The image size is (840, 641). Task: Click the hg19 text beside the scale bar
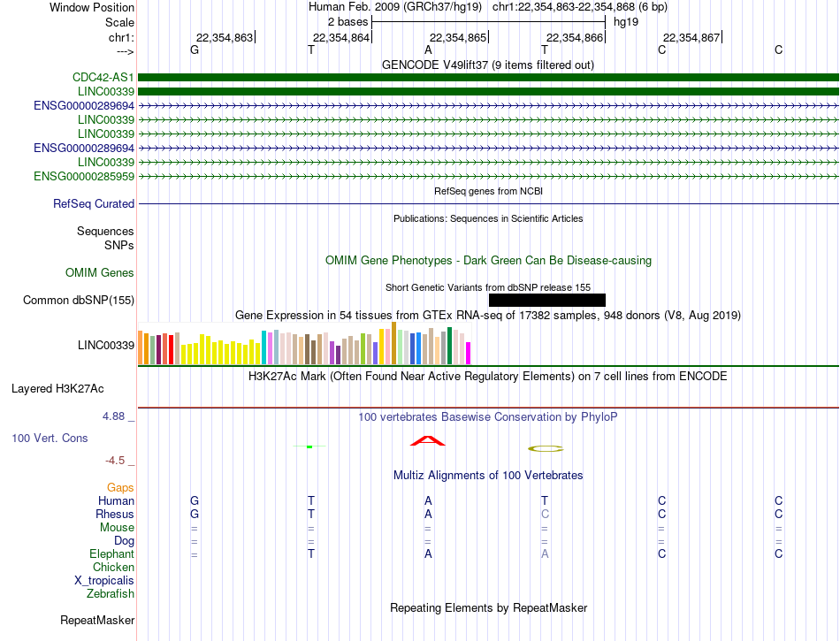(x=626, y=22)
